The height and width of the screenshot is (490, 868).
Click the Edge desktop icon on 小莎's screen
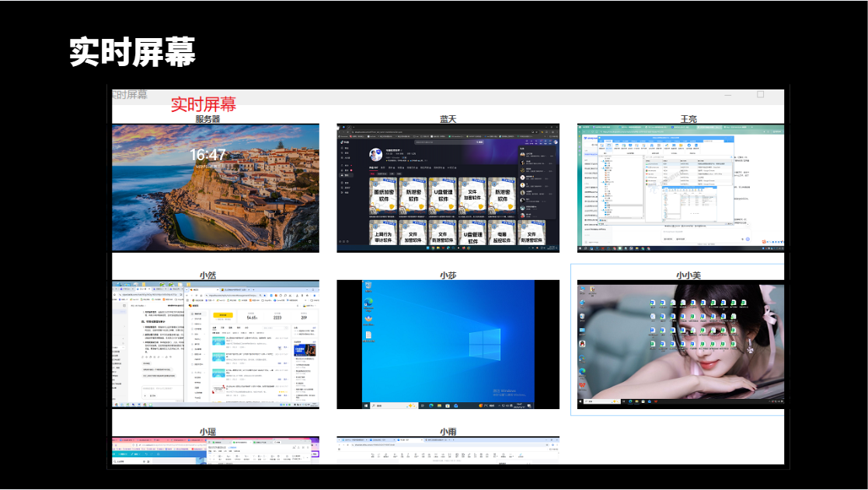[x=368, y=303]
